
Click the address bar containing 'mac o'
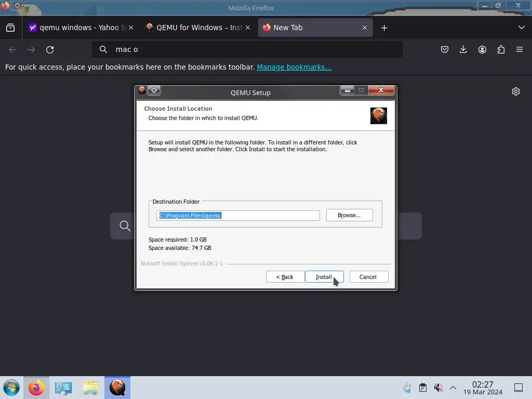click(247, 49)
